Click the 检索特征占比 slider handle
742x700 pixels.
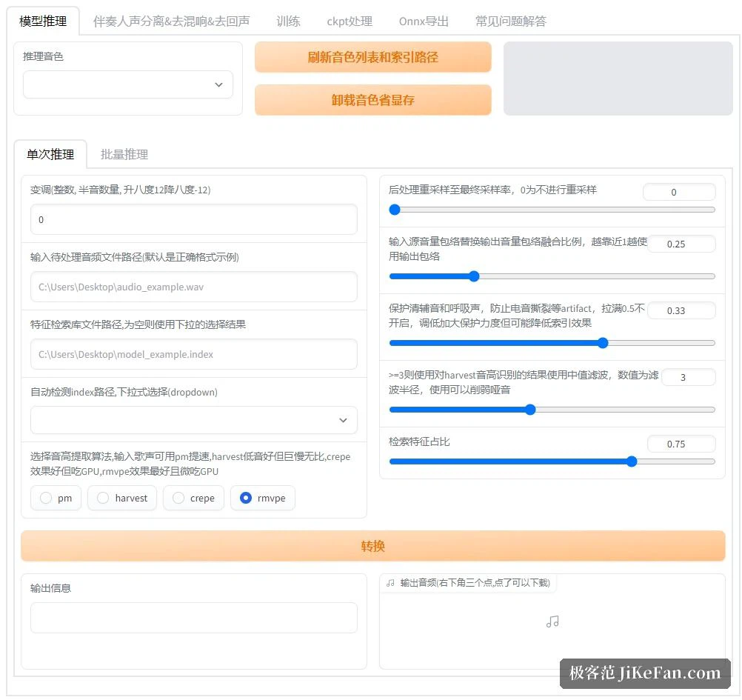pos(632,461)
